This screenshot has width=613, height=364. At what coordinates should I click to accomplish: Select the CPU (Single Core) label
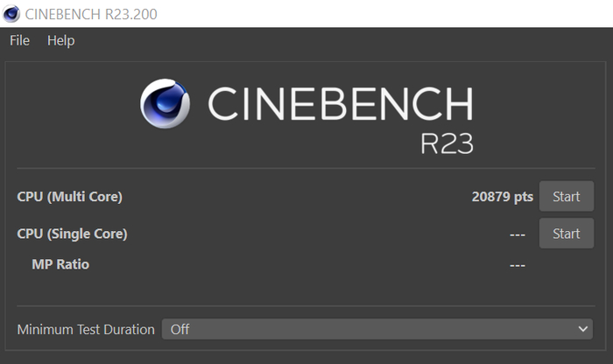click(x=73, y=234)
